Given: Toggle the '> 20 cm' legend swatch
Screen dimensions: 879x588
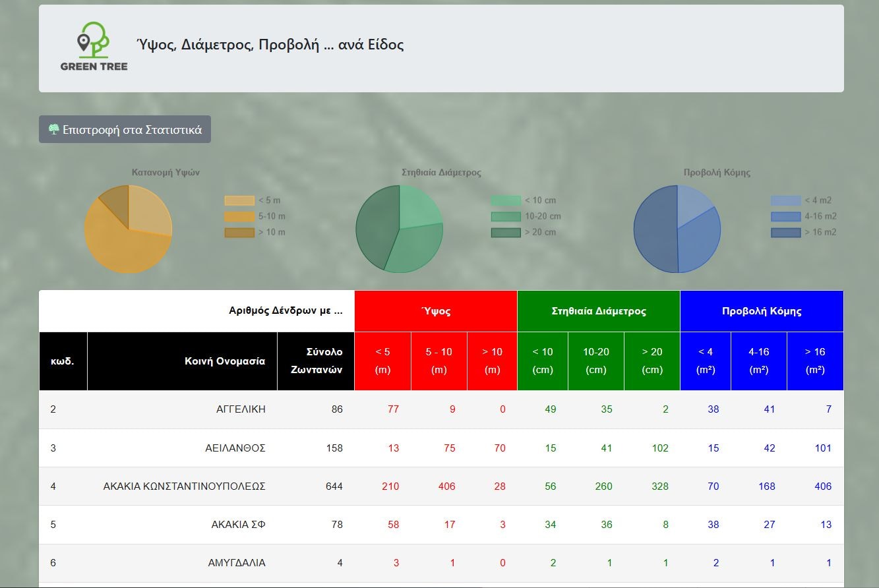Looking at the screenshot, I should point(505,232).
